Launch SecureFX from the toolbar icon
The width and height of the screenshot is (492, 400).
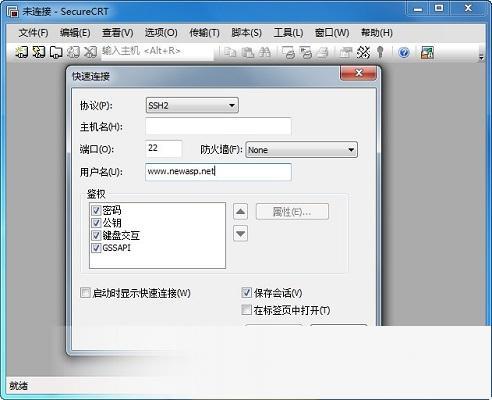(x=427, y=52)
